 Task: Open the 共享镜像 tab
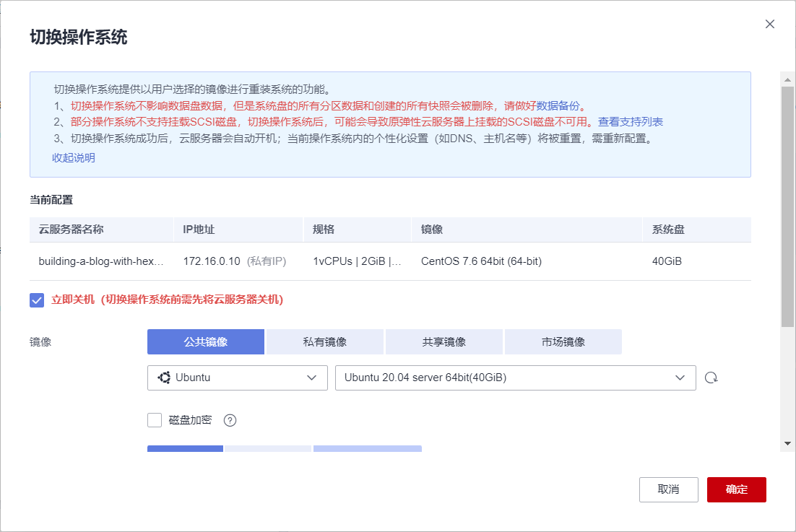pos(444,341)
